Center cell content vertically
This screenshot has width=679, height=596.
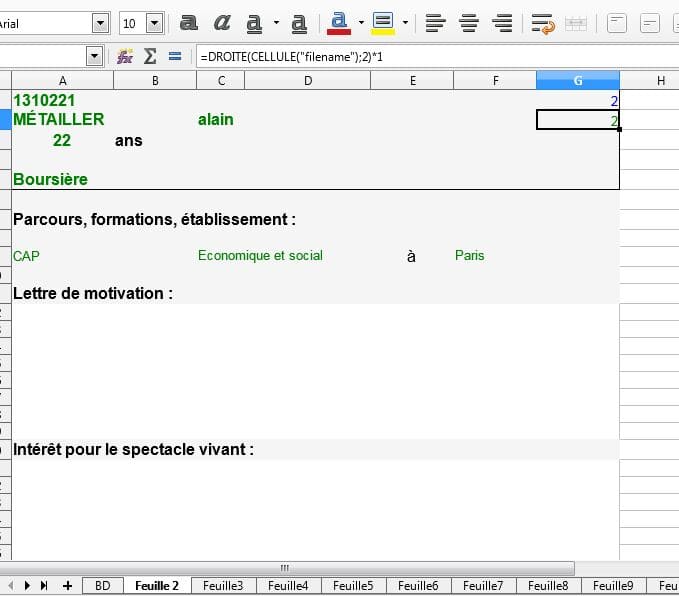coord(650,23)
